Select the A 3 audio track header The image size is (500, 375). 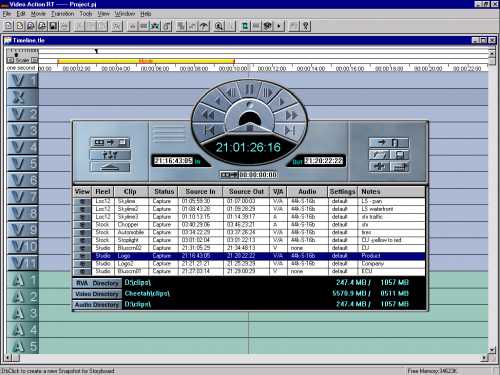[23, 313]
